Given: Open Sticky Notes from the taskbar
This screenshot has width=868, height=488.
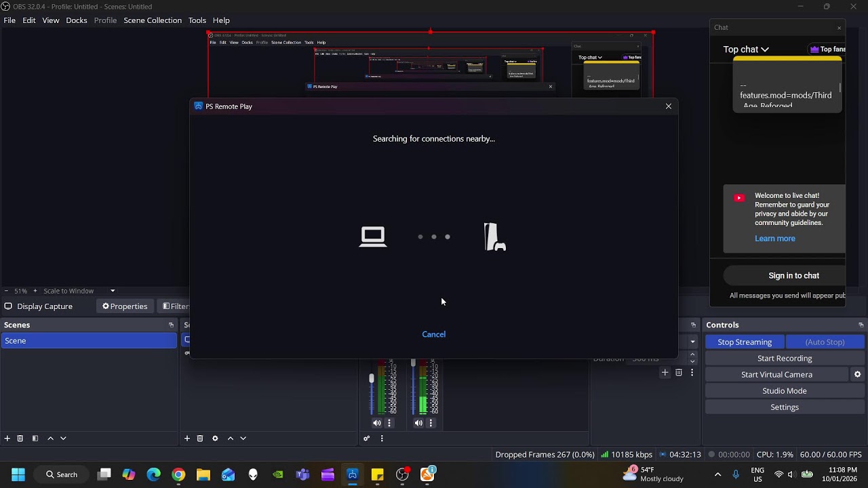Looking at the screenshot, I should (378, 474).
